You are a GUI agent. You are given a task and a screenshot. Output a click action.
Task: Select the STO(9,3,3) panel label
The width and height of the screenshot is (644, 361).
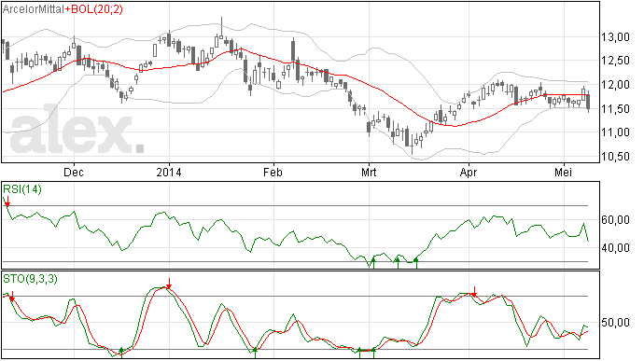point(31,279)
